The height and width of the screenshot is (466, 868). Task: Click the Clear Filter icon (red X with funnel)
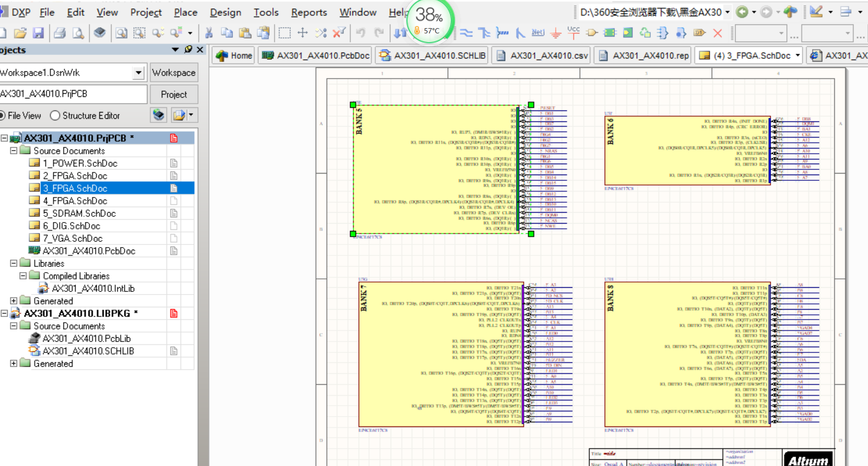click(x=339, y=33)
